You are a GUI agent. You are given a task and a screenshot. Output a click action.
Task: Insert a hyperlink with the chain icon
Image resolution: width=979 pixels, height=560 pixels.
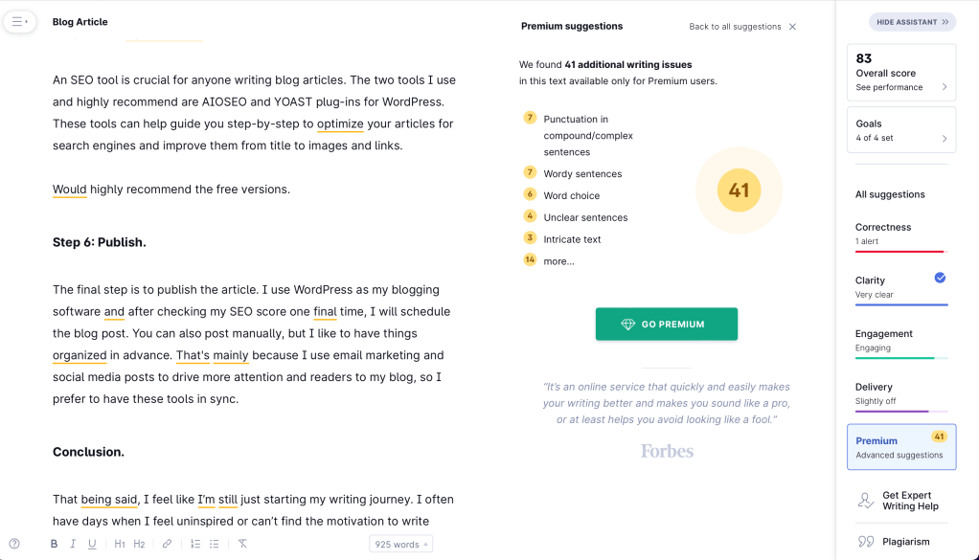pos(167,543)
